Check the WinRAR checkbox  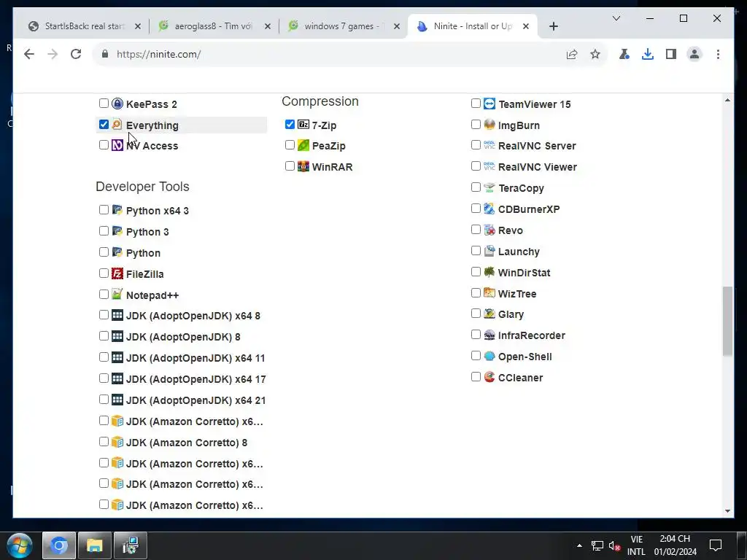point(290,166)
